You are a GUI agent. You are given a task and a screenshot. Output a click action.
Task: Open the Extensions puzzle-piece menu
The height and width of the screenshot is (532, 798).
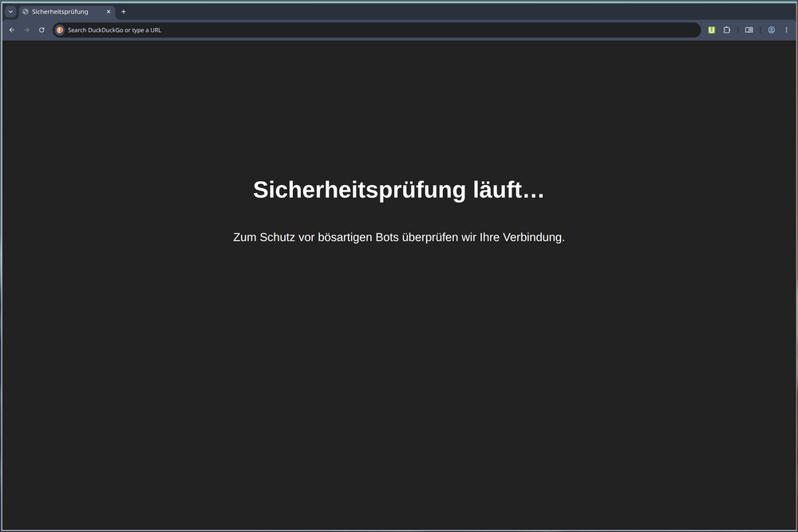727,30
